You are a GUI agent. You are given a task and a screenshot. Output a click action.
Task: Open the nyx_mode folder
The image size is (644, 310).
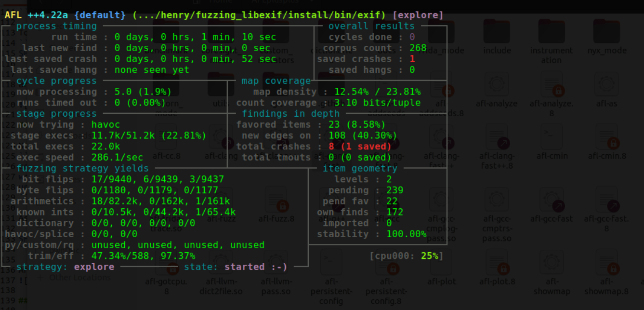point(606,34)
